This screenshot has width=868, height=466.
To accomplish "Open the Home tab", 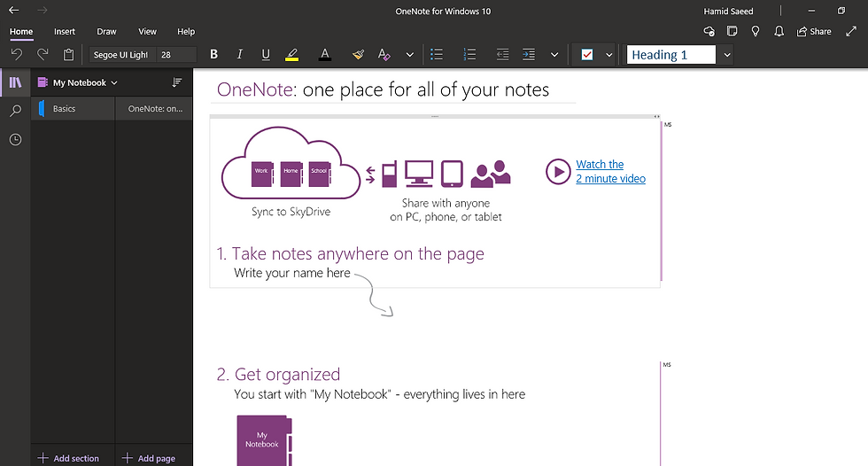I will 21,32.
